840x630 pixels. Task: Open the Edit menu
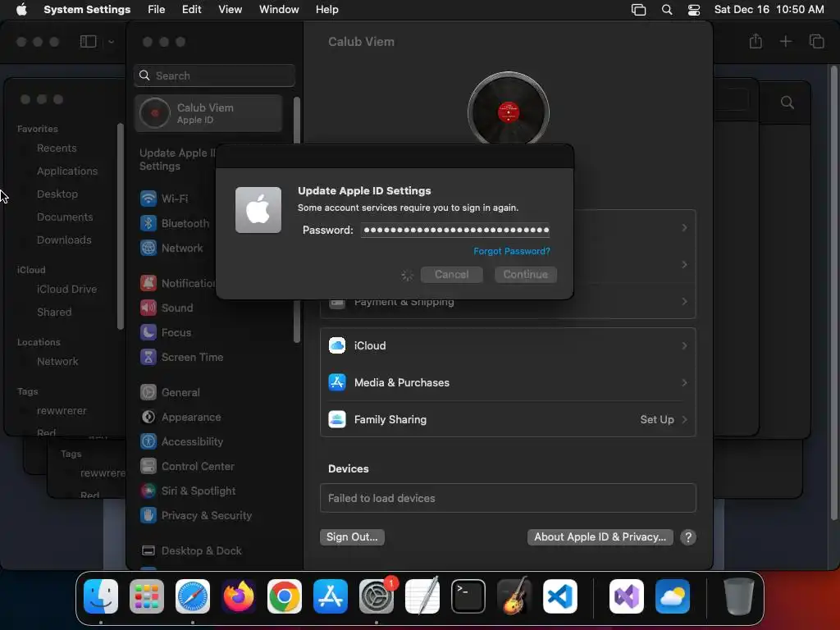(x=192, y=10)
